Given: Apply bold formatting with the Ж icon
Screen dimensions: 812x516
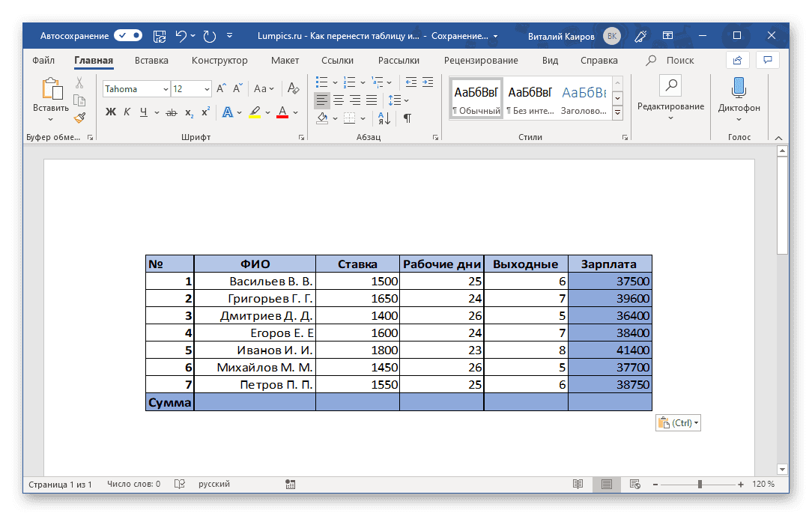Looking at the screenshot, I should click(x=109, y=112).
